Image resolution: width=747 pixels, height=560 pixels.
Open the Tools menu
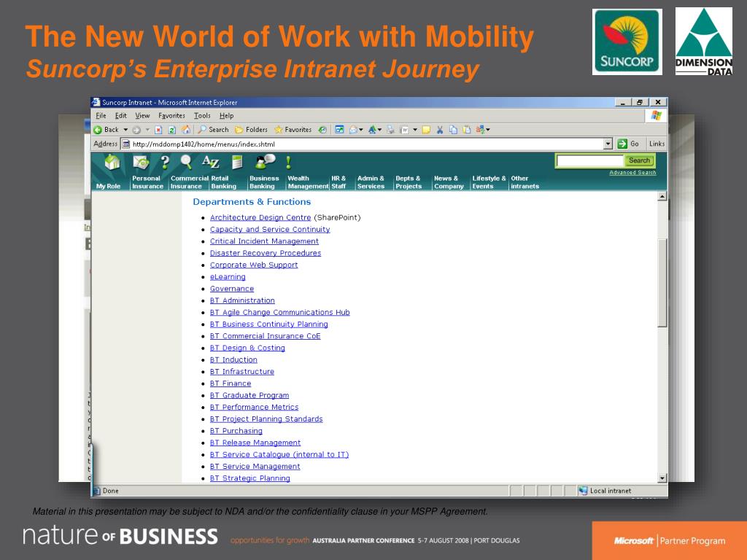202,116
